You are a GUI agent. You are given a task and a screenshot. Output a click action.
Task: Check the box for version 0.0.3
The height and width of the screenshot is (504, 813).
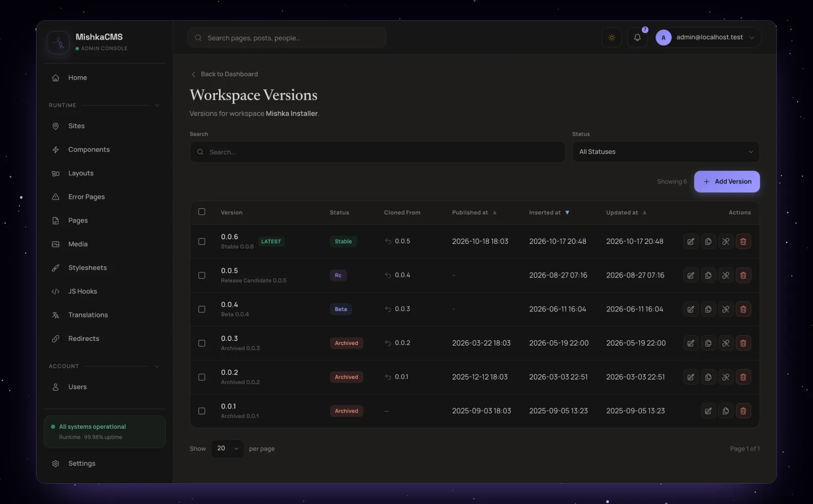pos(202,343)
